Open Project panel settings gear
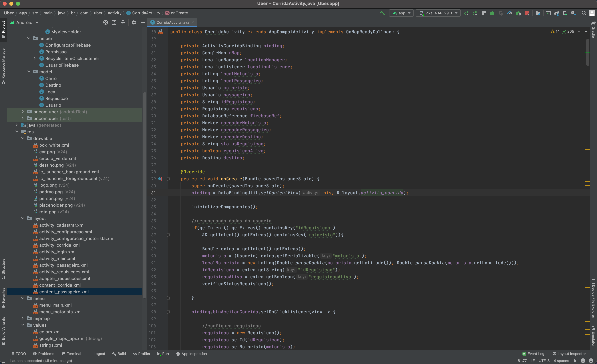This screenshot has height=364, width=597. [134, 22]
